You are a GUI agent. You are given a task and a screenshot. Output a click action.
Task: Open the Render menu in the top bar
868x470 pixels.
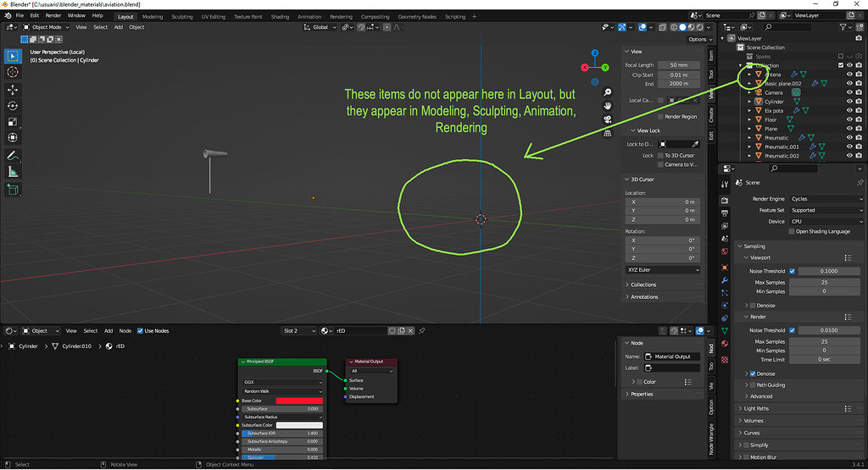click(x=53, y=15)
